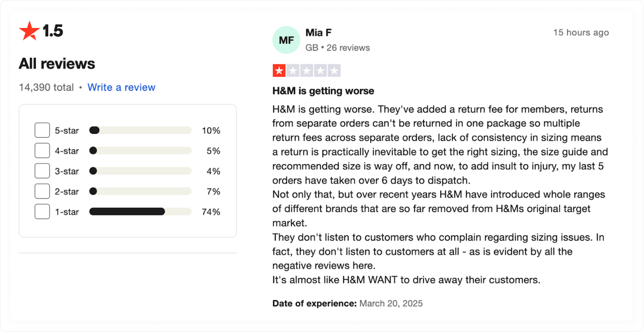Click the 'GB • 26 reviews' reviewer details
Screen dimensions: 644x332
click(x=338, y=48)
